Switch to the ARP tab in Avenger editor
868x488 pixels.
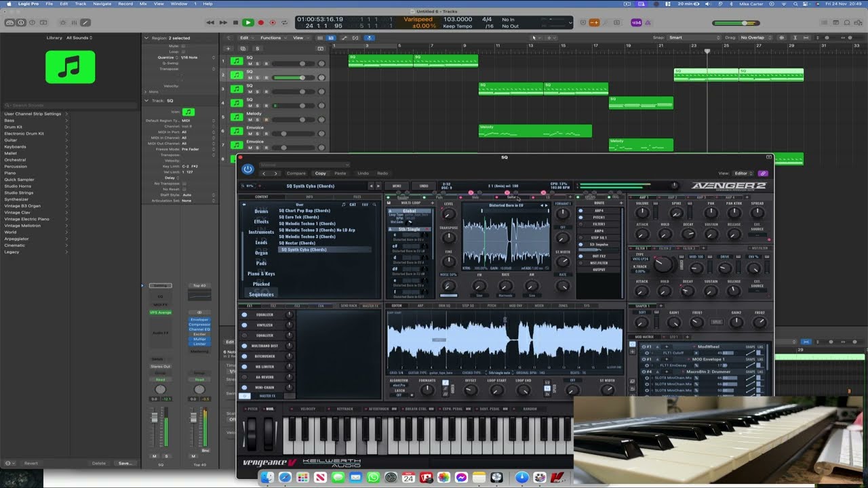(420, 306)
